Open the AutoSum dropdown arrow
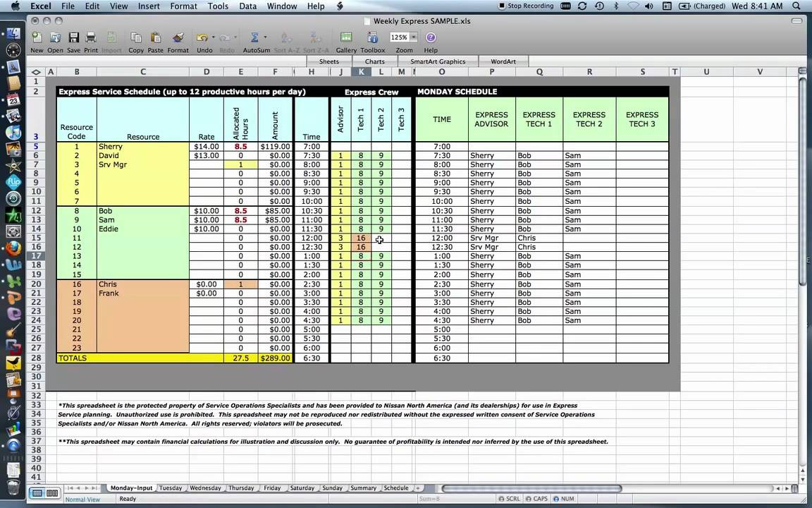This screenshot has width=812, height=508. [266, 37]
